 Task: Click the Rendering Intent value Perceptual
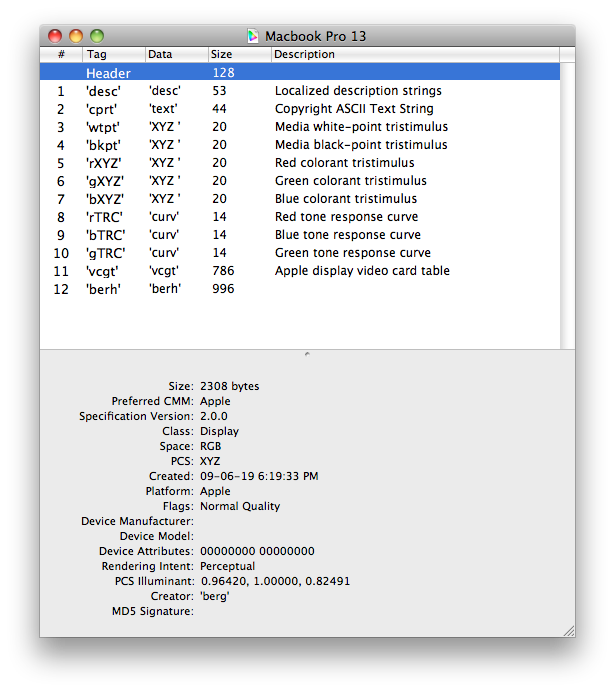[x=227, y=566]
